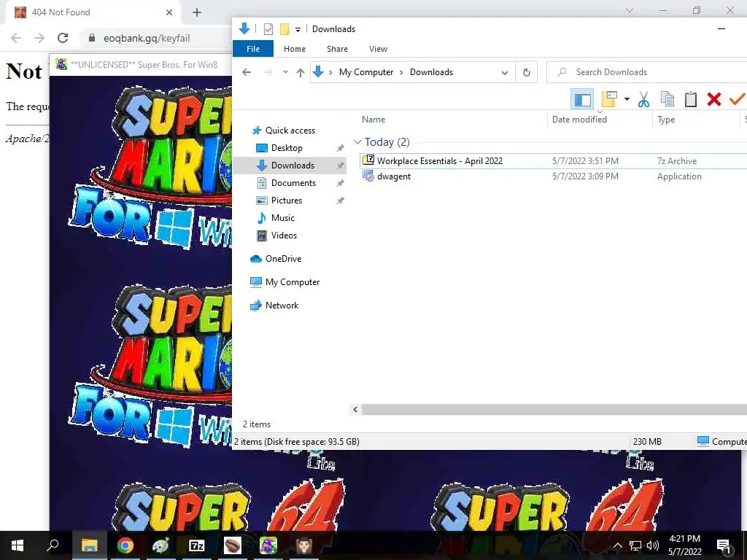747x560 pixels.
Task: Open OneDrive in navigation pane
Action: click(283, 259)
